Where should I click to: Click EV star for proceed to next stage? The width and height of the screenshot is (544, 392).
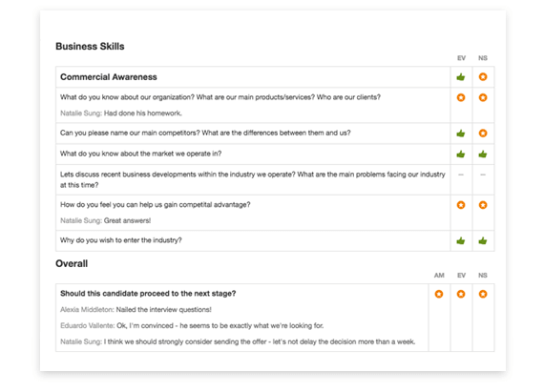pos(461,294)
